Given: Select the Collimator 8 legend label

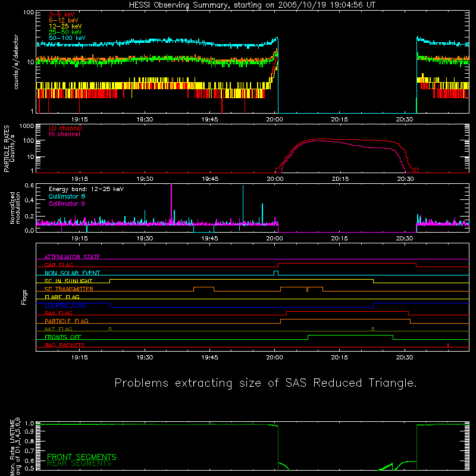Looking at the screenshot, I should [67, 196].
